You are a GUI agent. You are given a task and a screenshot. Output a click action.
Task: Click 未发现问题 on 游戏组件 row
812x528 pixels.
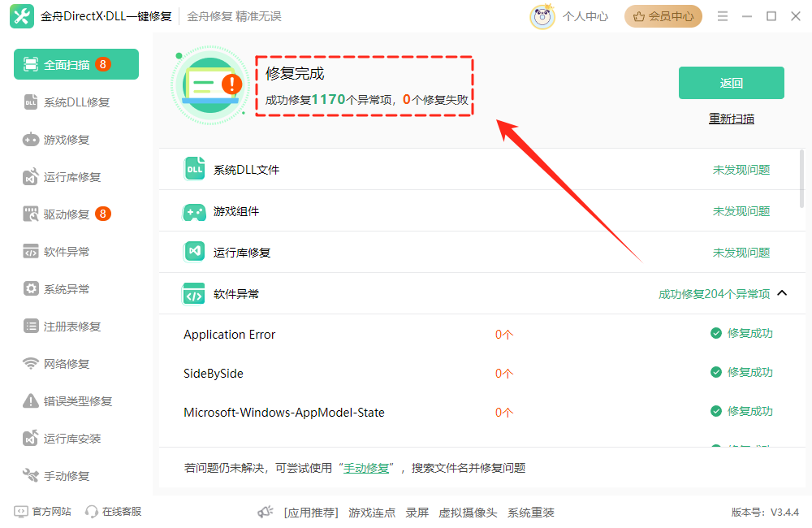pos(741,211)
